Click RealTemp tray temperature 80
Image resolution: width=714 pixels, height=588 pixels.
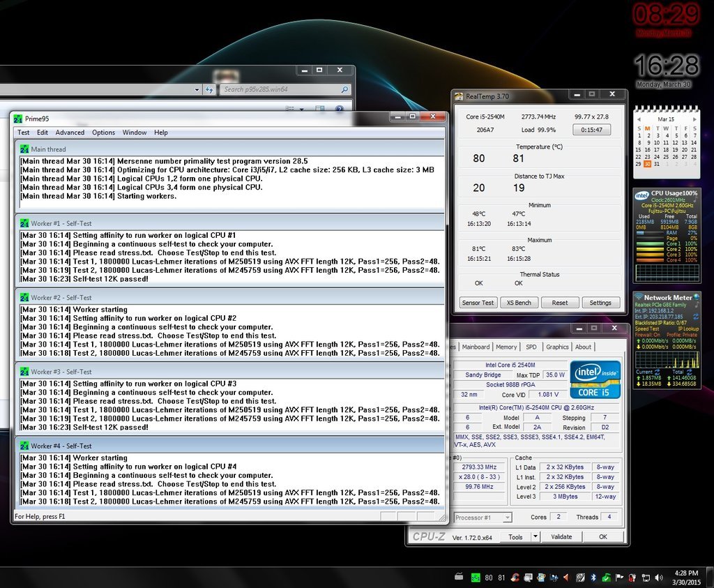(x=489, y=578)
